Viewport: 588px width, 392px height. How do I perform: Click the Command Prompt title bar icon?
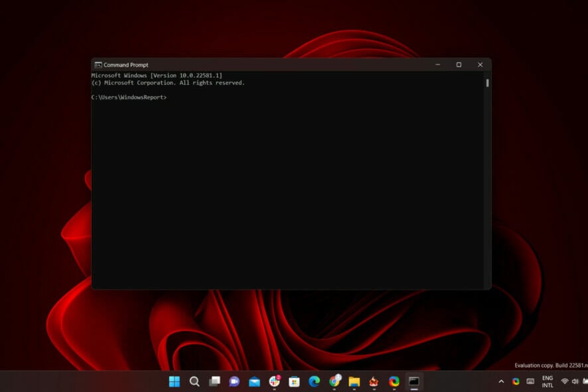click(98, 64)
